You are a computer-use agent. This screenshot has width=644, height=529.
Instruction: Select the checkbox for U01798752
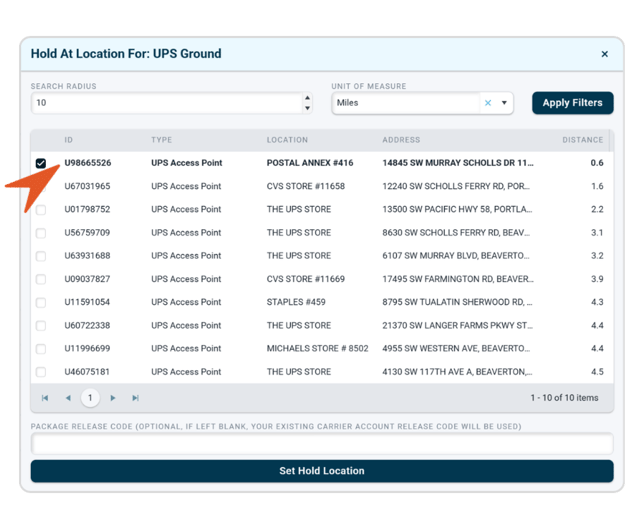[41, 210]
